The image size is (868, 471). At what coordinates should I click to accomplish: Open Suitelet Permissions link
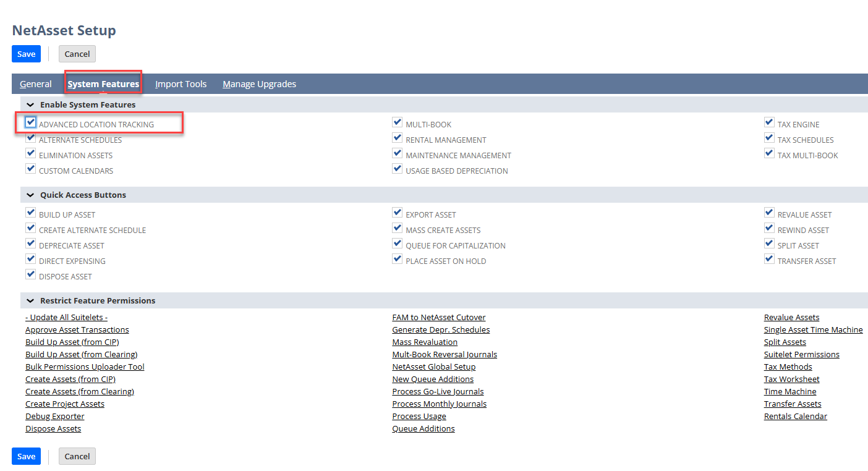click(x=802, y=354)
